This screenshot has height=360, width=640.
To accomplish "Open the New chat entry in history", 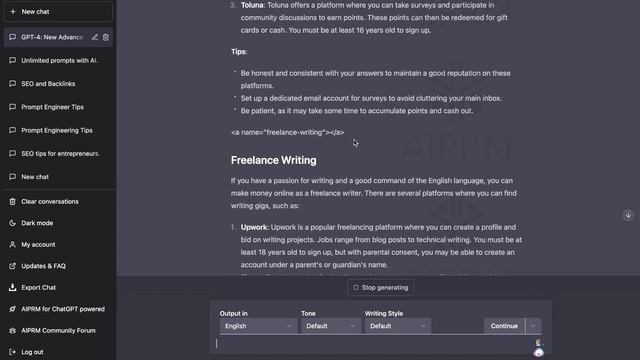I will [58, 177].
